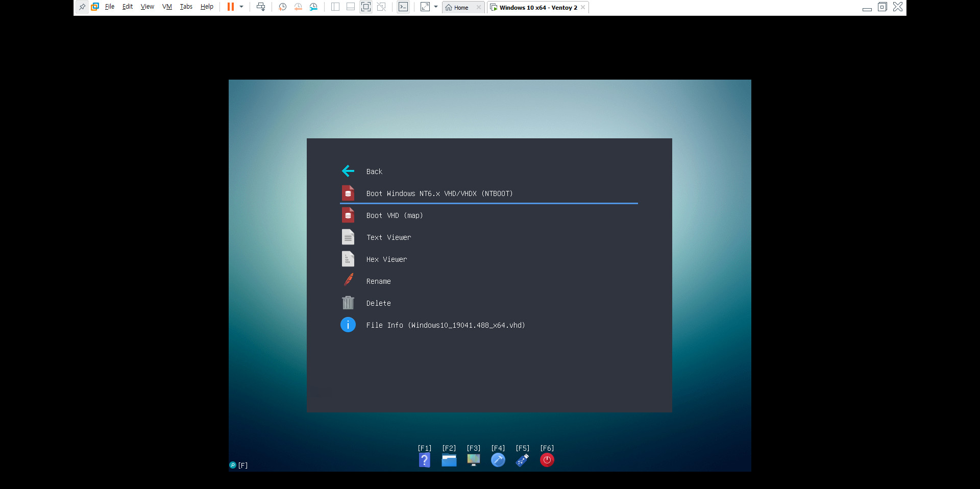Open the Tabs menu

coord(186,7)
